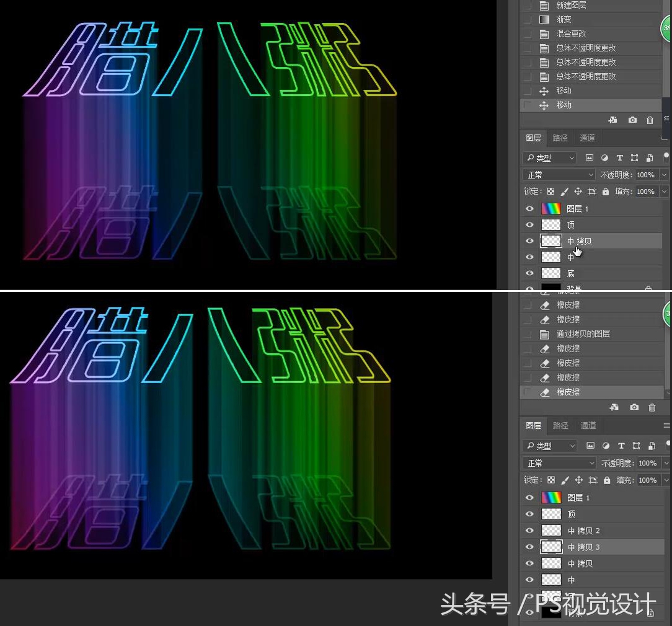Switch to the 路径 tab
The width and height of the screenshot is (672, 626).
point(560,138)
